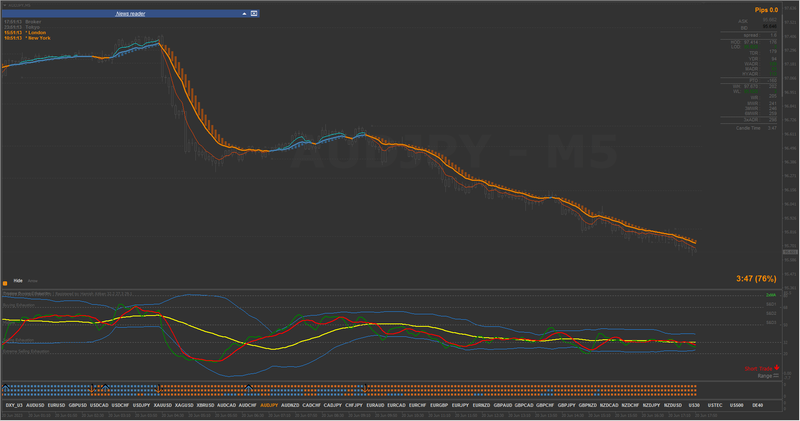This screenshot has height=421, width=800.
Task: Switch chart to NZDJPY symbol
Action: coord(651,405)
